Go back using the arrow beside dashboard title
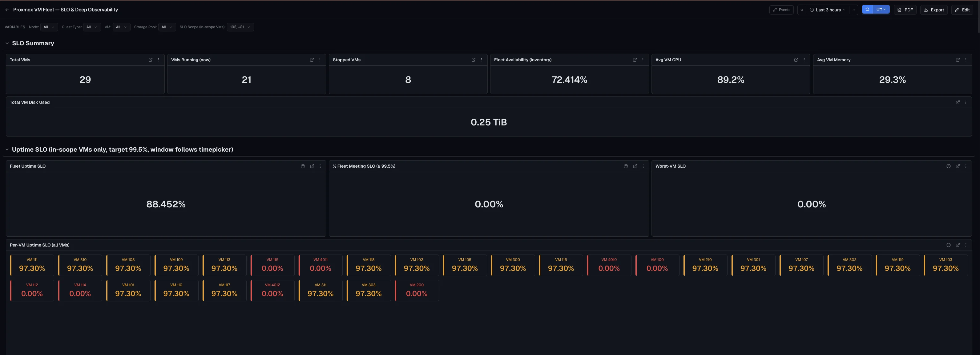 click(7, 10)
